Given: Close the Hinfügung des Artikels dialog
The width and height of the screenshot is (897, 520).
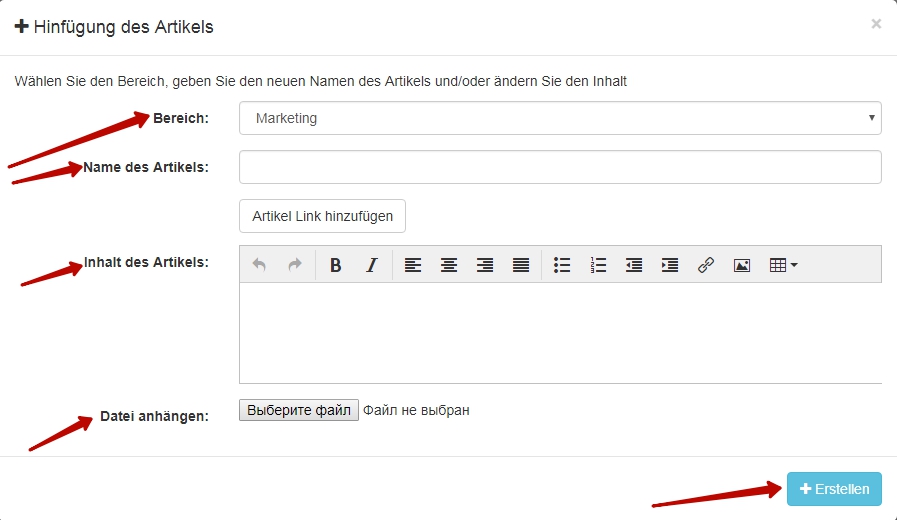Looking at the screenshot, I should pyautogui.click(x=876, y=24).
